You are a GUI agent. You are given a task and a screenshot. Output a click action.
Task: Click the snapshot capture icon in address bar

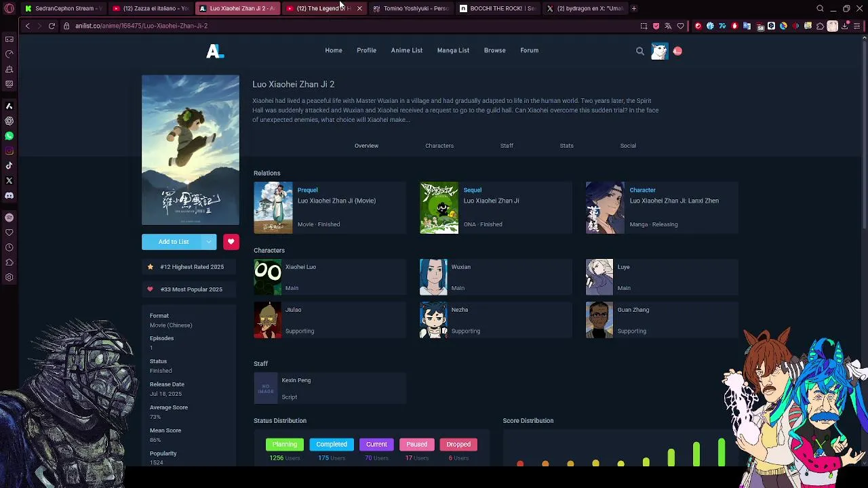click(x=644, y=26)
